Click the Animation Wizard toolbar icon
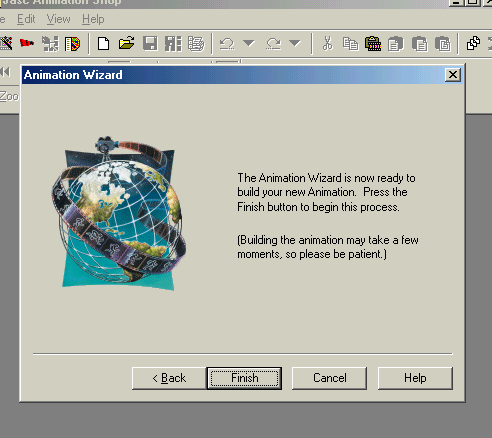Screen dimensions: 492x438 click(6, 43)
